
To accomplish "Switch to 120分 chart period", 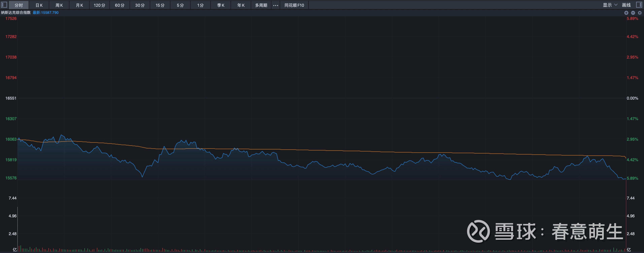I will click(99, 5).
